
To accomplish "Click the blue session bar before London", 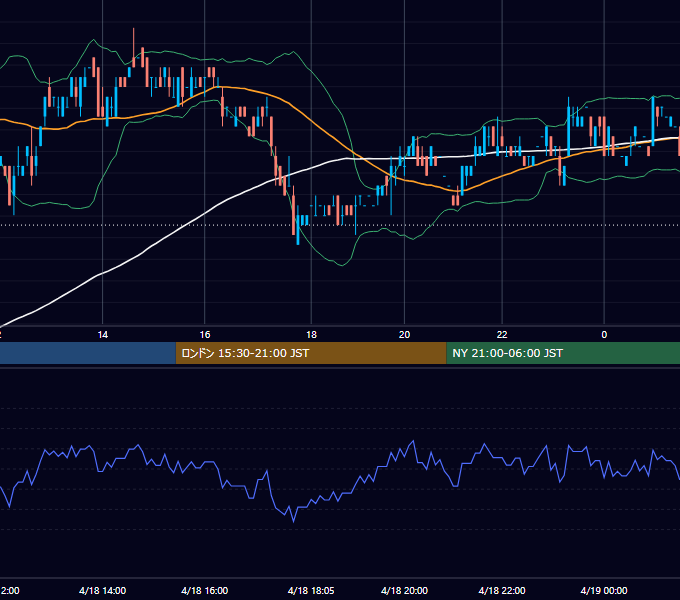I will (x=88, y=353).
